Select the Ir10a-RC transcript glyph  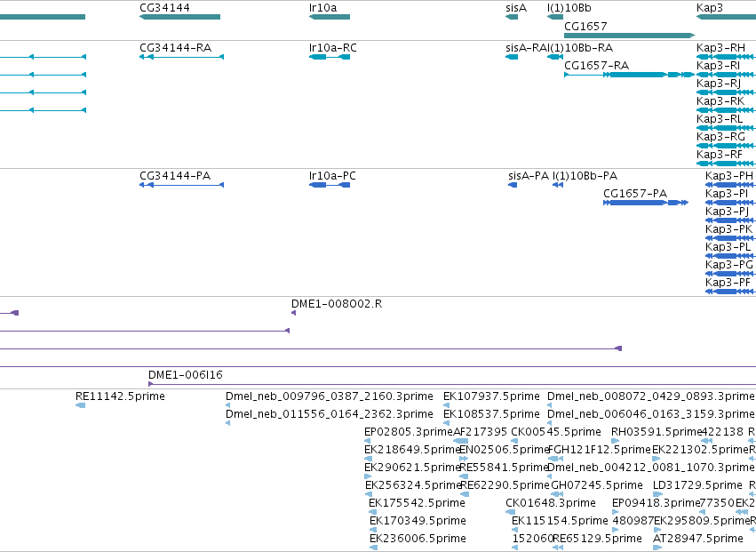coord(330,57)
